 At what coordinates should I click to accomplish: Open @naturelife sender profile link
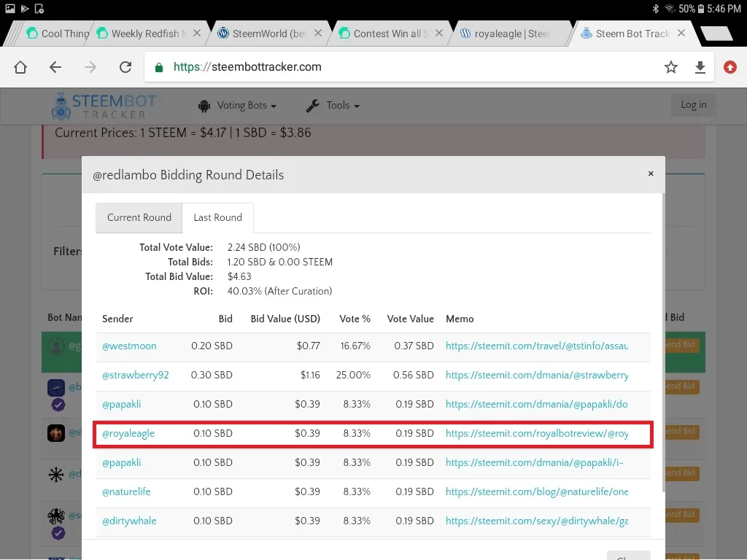[126, 492]
